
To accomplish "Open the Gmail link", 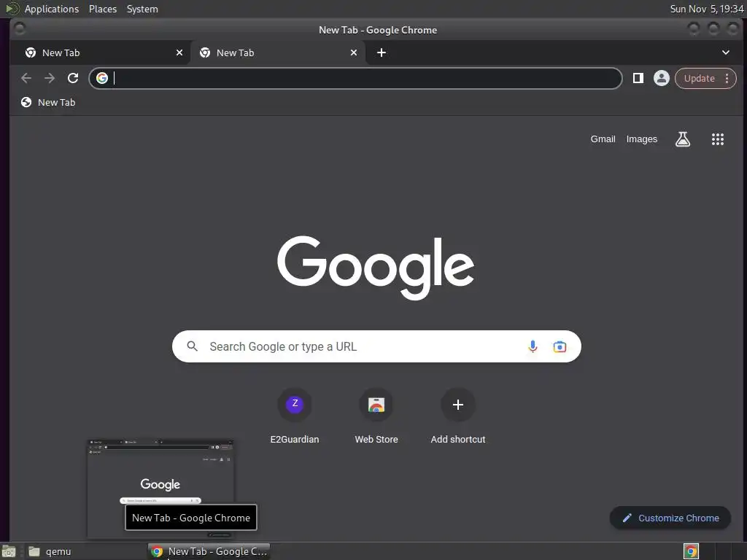I will 603,139.
